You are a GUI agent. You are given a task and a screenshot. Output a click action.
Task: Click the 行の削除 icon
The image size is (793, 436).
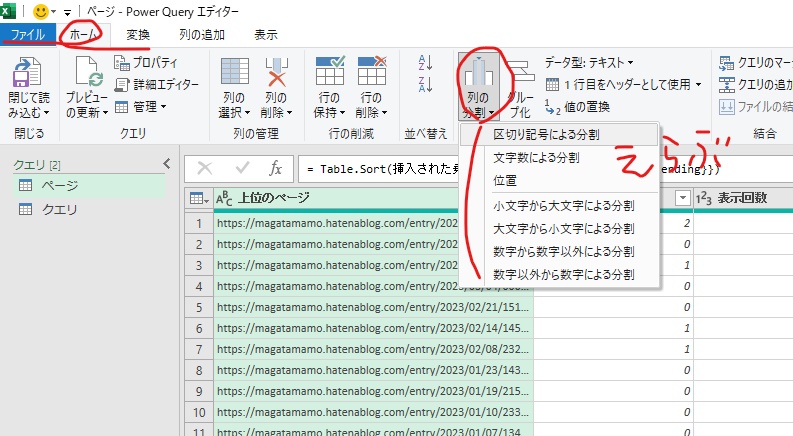click(x=372, y=70)
